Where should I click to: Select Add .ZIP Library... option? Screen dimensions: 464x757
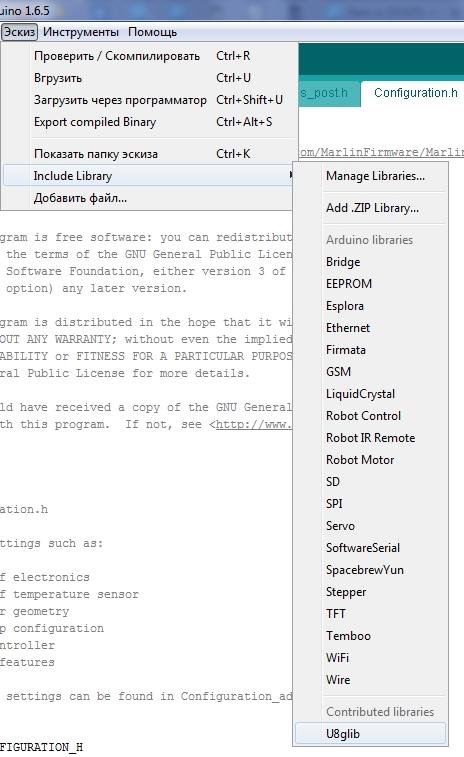372,208
